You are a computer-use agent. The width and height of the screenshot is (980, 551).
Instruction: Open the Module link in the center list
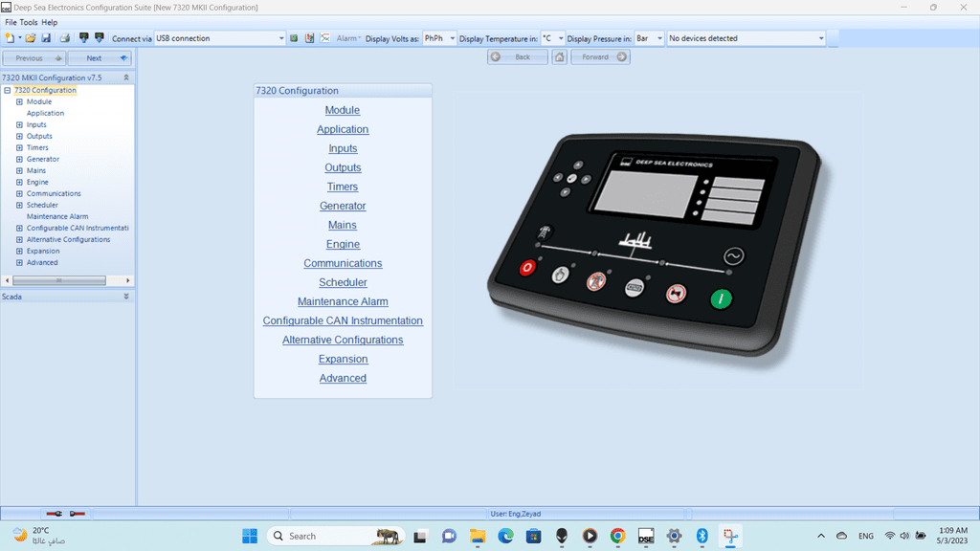pos(343,110)
